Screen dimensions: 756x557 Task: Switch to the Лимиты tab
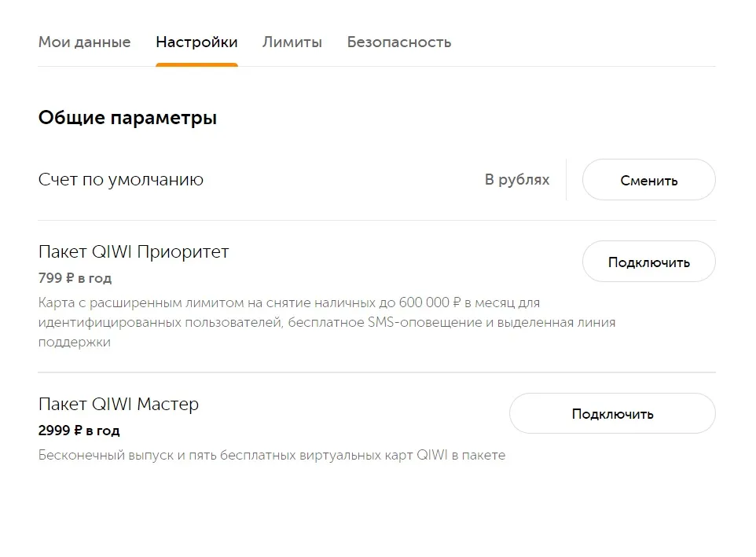click(x=292, y=42)
